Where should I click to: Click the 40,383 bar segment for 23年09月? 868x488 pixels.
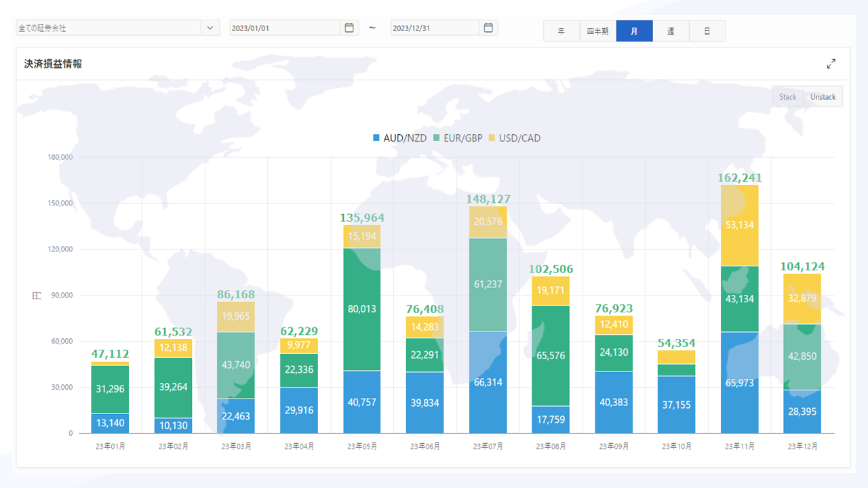tap(614, 402)
